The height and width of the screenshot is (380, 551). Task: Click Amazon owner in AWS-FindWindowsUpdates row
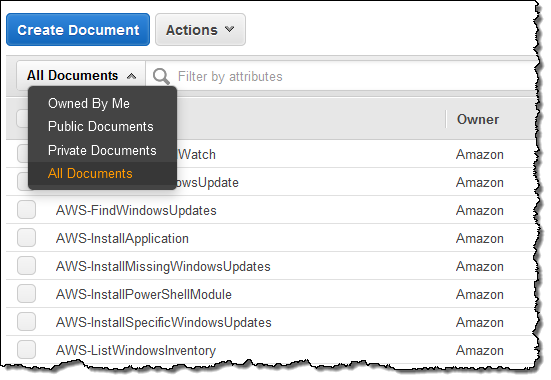pos(480,211)
